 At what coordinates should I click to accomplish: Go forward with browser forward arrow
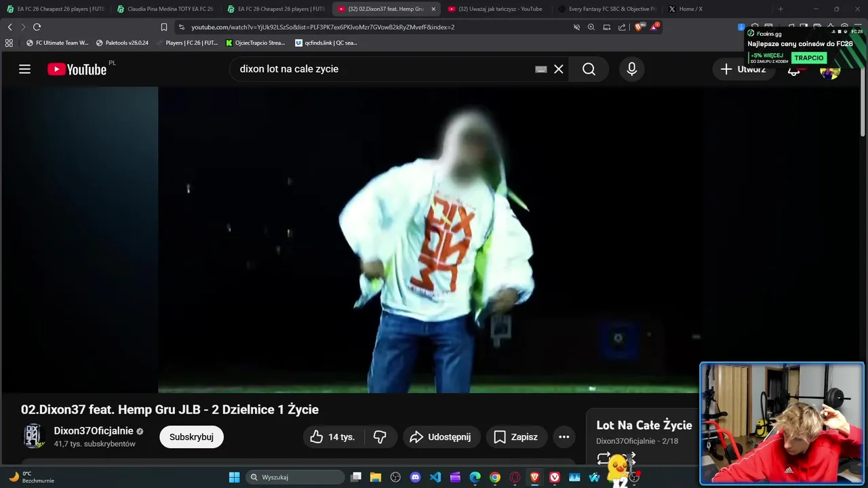[x=23, y=27]
